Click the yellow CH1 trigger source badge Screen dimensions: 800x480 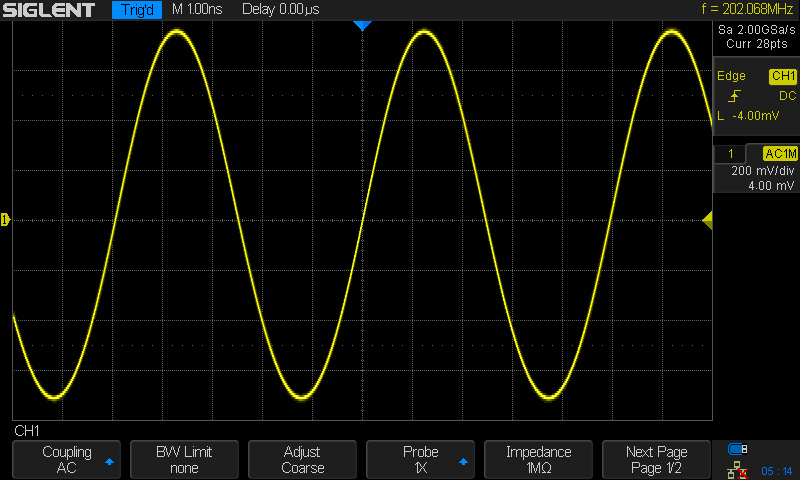coord(782,77)
